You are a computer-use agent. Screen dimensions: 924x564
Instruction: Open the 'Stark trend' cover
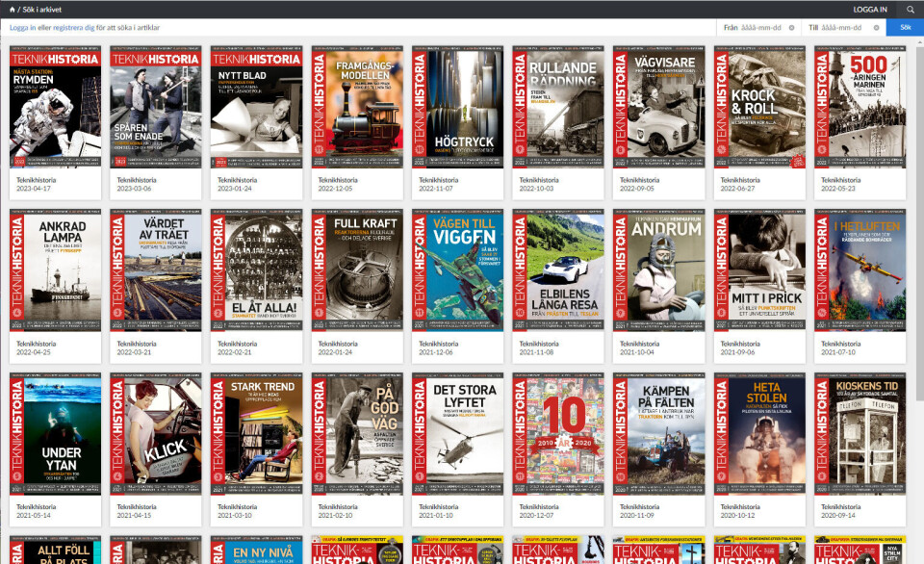pos(256,433)
